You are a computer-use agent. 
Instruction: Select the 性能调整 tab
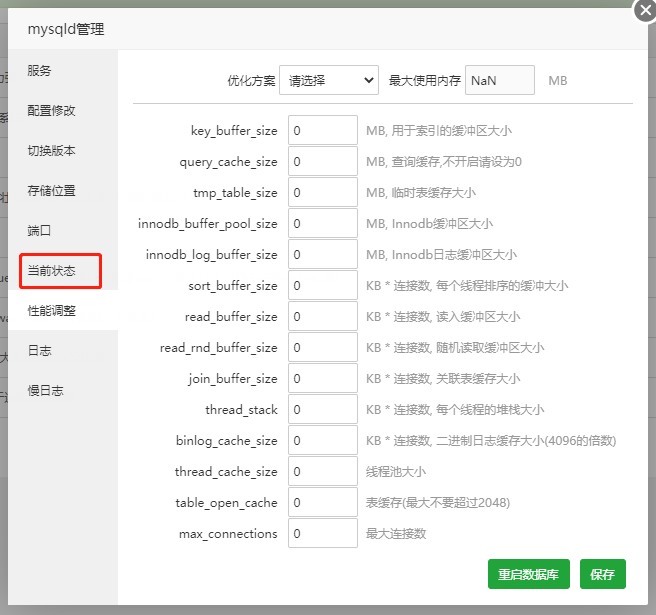coord(63,310)
